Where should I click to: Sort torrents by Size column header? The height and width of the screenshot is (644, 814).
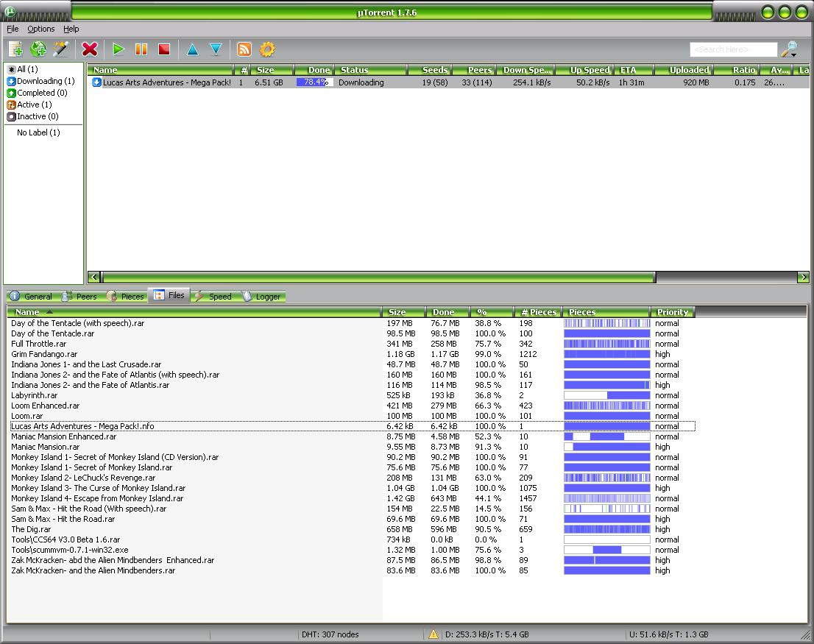pyautogui.click(x=272, y=69)
